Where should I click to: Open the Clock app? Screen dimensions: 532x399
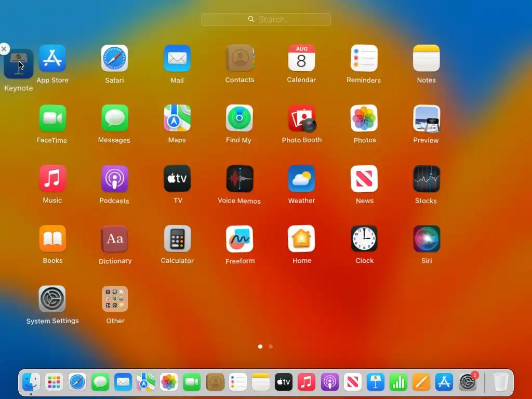point(364,238)
